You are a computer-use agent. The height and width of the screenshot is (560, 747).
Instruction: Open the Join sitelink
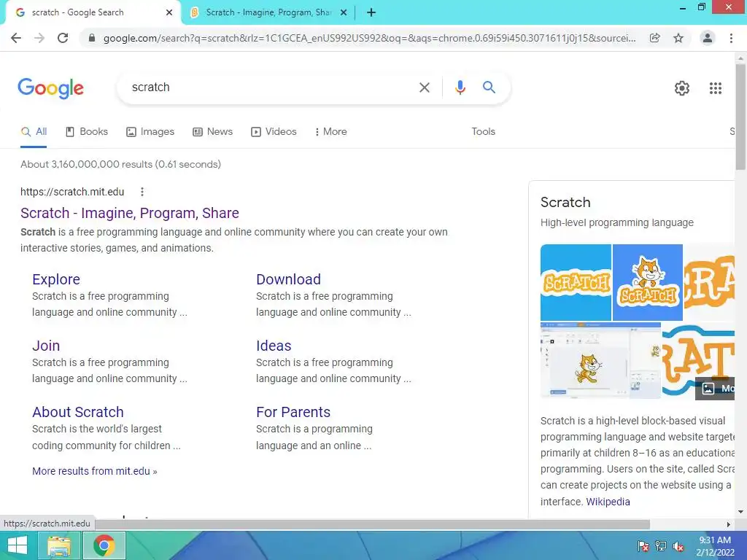(46, 346)
